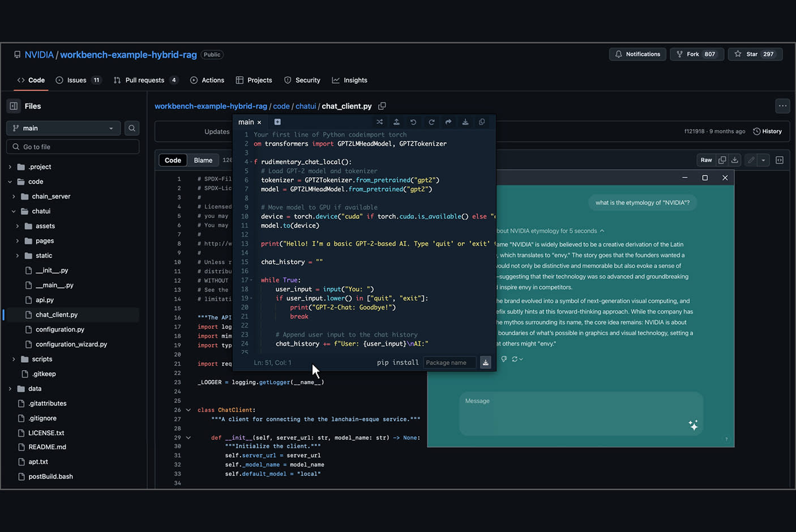The height and width of the screenshot is (532, 796).
Task: Expand the chain_server folder
Action: point(14,196)
